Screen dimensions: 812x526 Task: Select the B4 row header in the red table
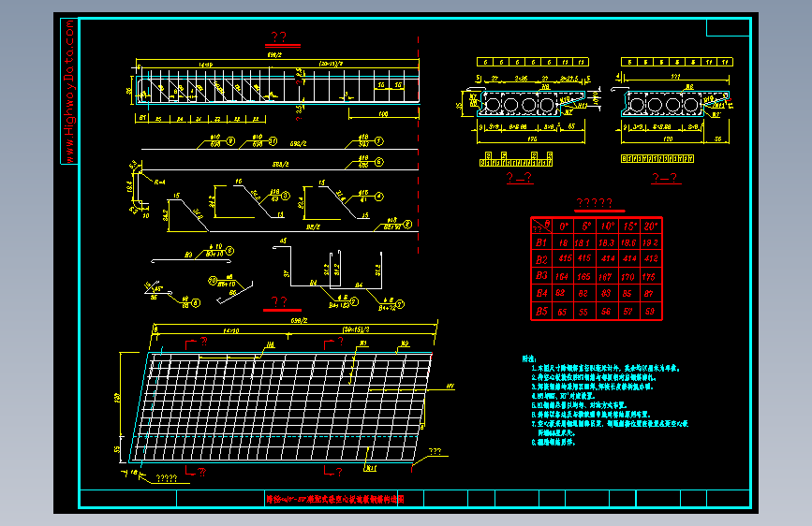pyautogui.click(x=541, y=293)
